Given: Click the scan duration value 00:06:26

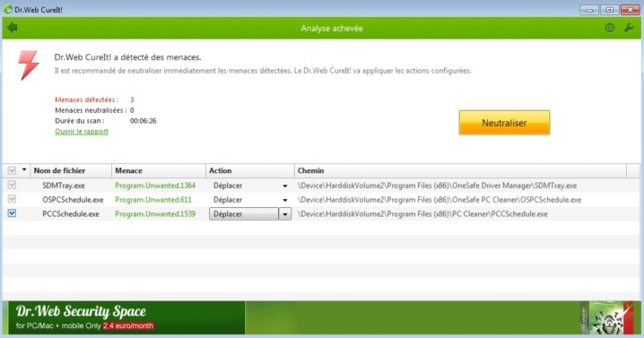Looking at the screenshot, I should pyautogui.click(x=143, y=121).
